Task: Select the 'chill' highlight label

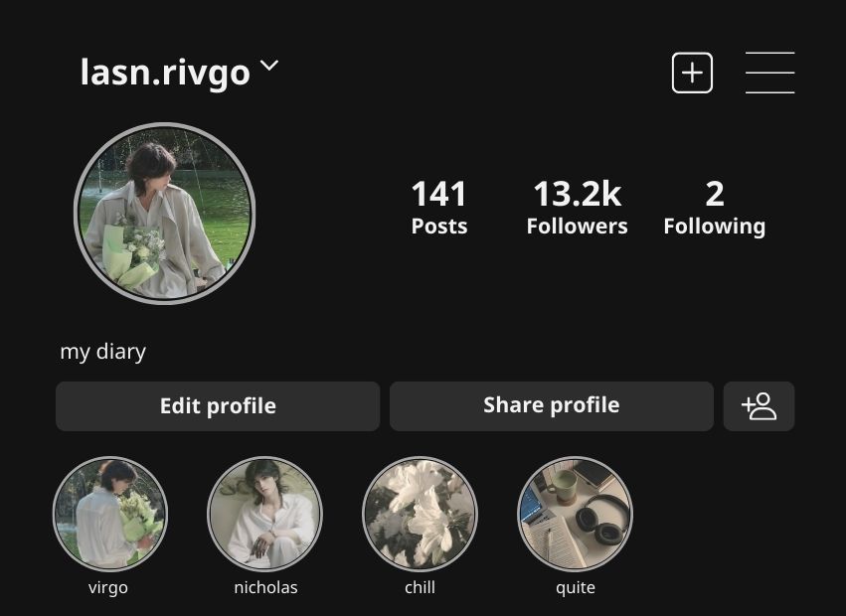Action: (420, 587)
